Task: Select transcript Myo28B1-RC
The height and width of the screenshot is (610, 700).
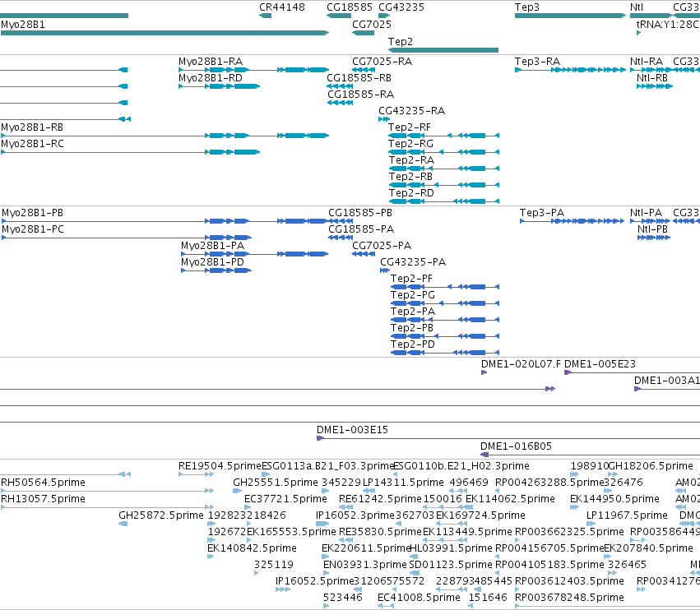Action: (130, 152)
